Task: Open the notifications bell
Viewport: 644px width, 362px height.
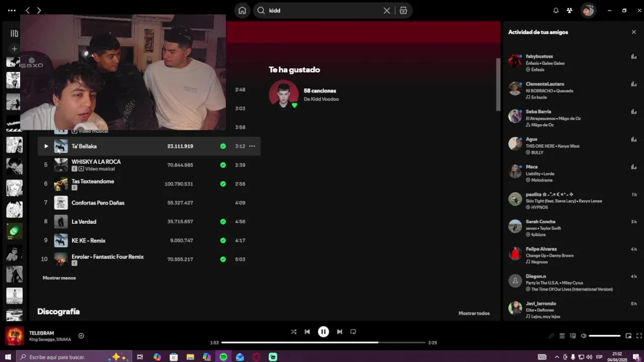Action: pos(556,11)
